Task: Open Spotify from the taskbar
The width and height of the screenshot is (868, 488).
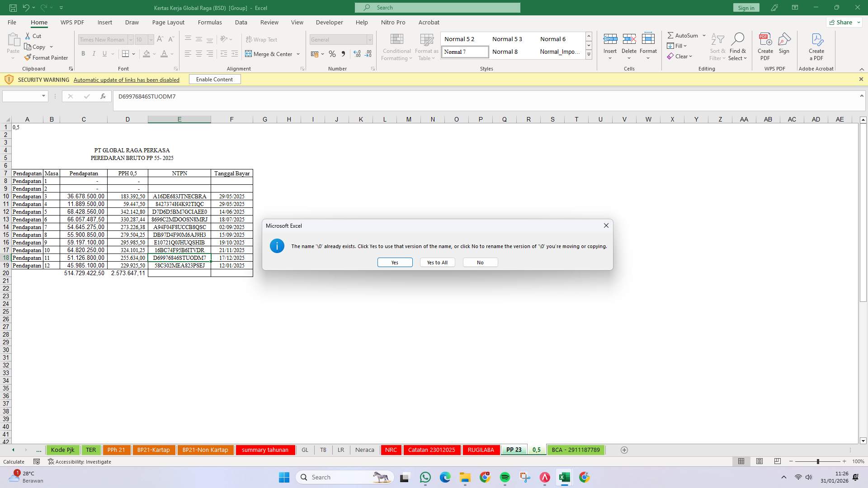Action: click(x=505, y=477)
